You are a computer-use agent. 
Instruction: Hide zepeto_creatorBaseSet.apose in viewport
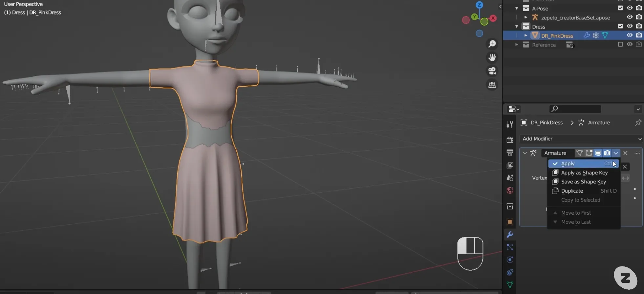click(x=630, y=17)
